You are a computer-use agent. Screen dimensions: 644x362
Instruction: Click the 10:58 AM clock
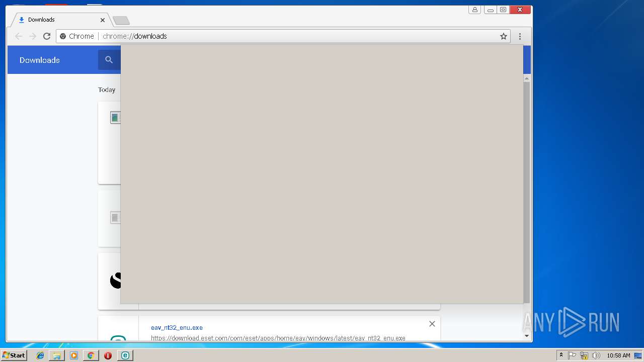[x=618, y=355]
